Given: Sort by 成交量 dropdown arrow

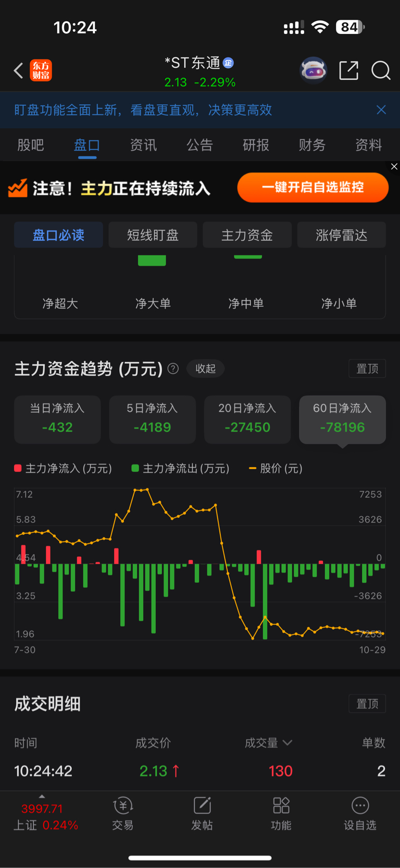Looking at the screenshot, I should (x=287, y=742).
